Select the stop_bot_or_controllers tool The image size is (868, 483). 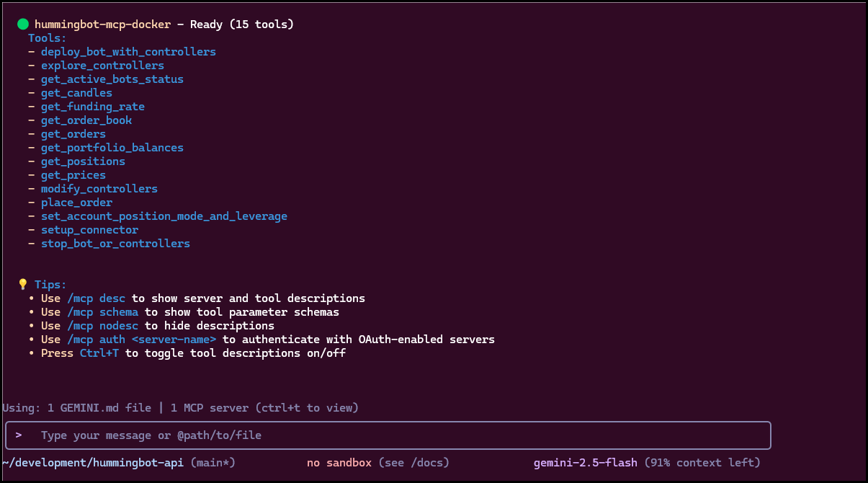tap(115, 243)
